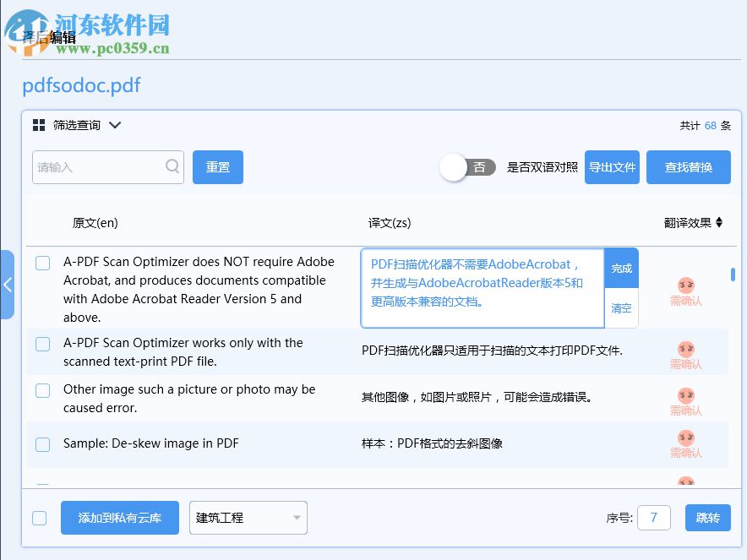Click the 序号 page number input field
Screen dimensions: 747x560
pos(654,517)
